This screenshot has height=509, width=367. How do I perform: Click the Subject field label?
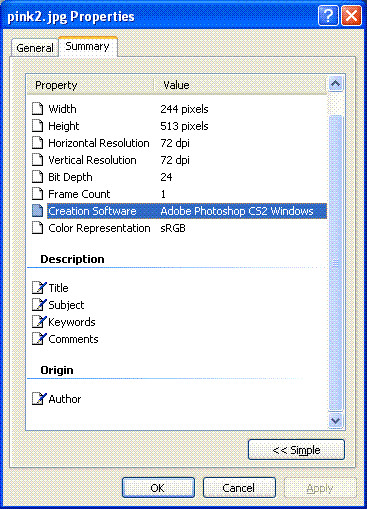click(x=66, y=305)
